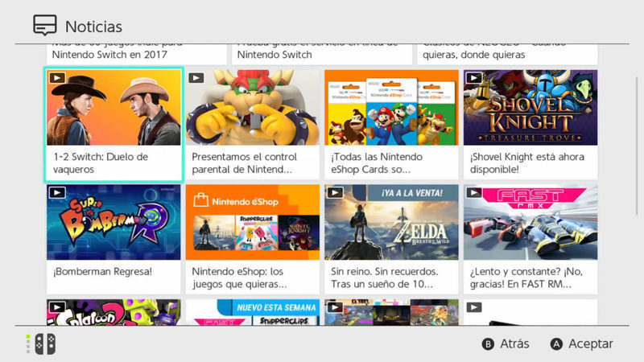Select the Splatoon 2 news thumbnail

114,312
